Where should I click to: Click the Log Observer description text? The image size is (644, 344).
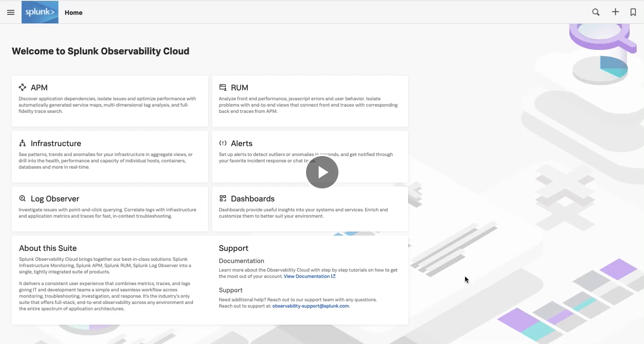(x=107, y=213)
